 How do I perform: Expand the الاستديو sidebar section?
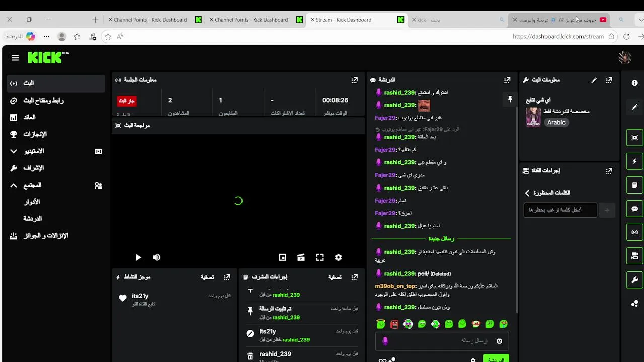14,151
